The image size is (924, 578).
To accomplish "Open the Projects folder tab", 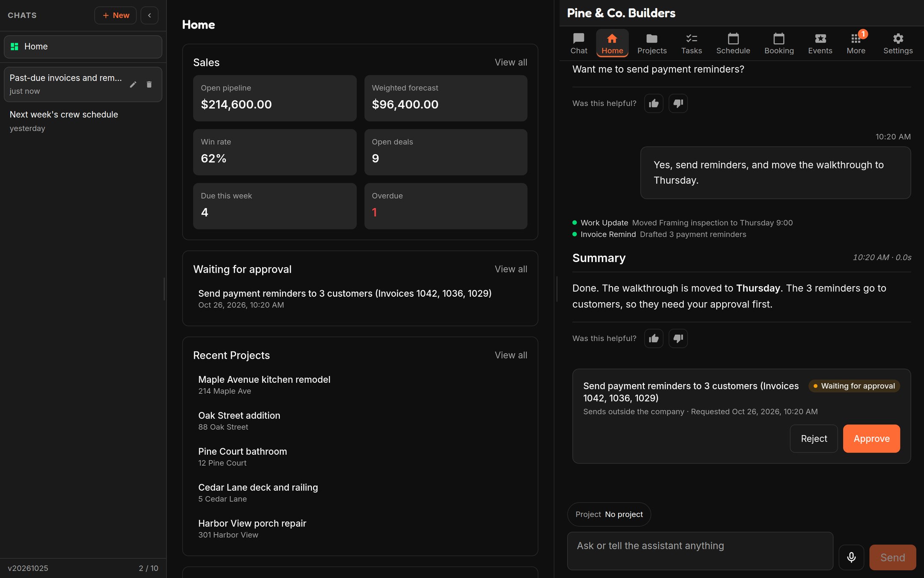I will (652, 43).
